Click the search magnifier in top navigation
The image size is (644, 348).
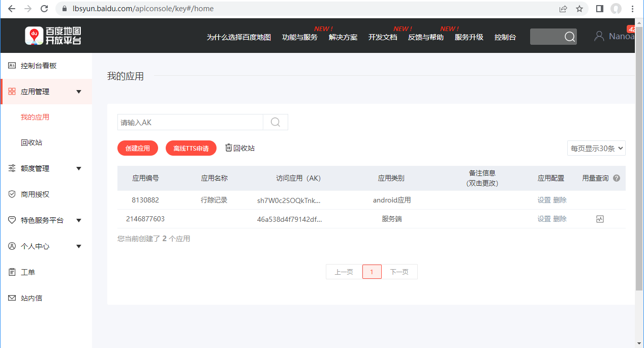570,37
